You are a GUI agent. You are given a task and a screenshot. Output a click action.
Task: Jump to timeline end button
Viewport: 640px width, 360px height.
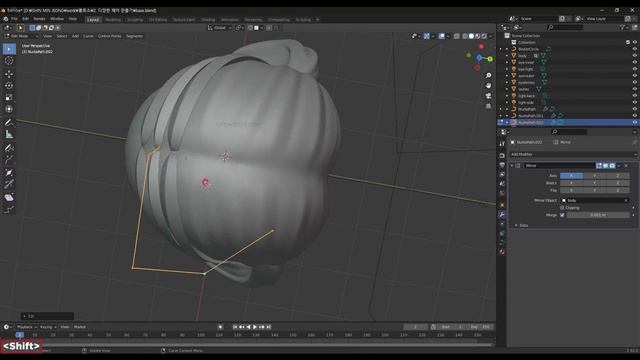click(268, 327)
